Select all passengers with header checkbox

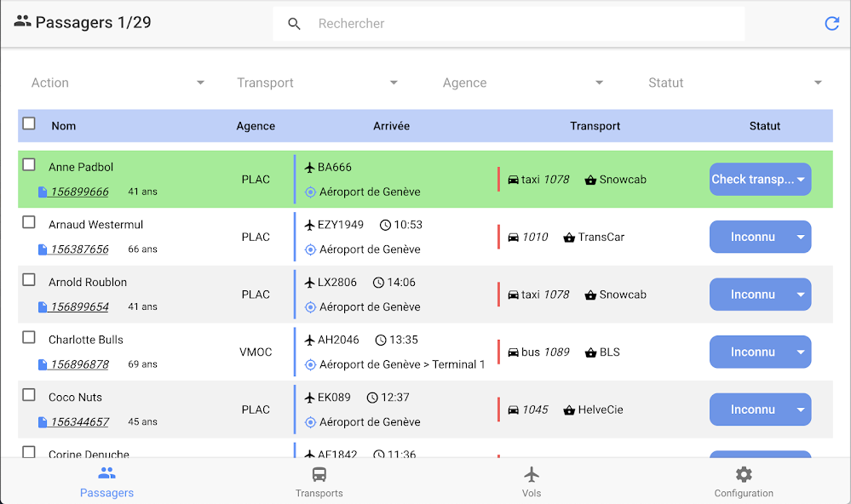click(x=29, y=123)
